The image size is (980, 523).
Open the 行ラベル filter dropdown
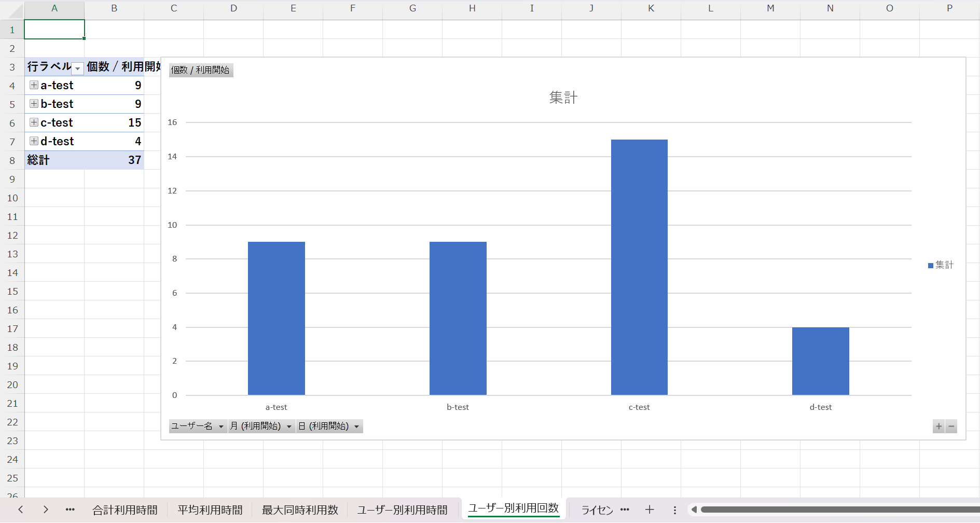point(78,68)
